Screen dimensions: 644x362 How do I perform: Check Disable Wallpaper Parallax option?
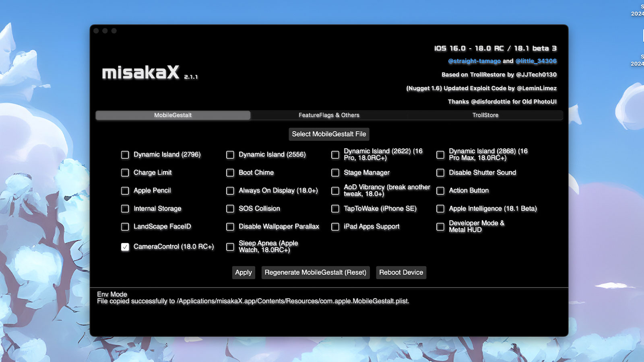point(230,227)
